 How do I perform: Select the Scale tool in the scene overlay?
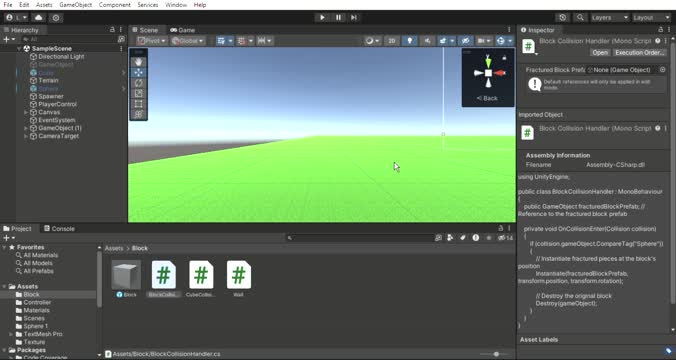point(138,93)
